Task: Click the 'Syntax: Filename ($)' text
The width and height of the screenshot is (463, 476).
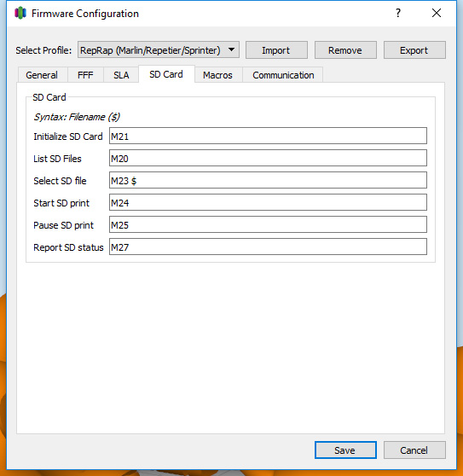Action: point(77,117)
